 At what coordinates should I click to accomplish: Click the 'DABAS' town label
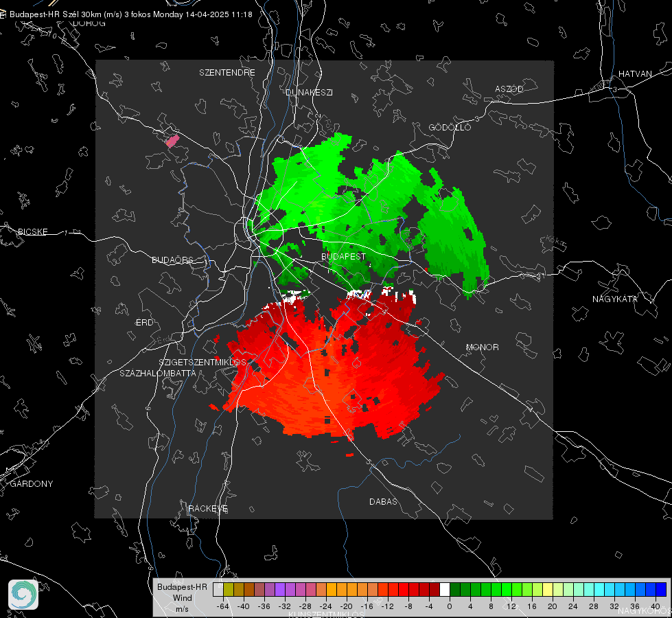pyautogui.click(x=383, y=501)
